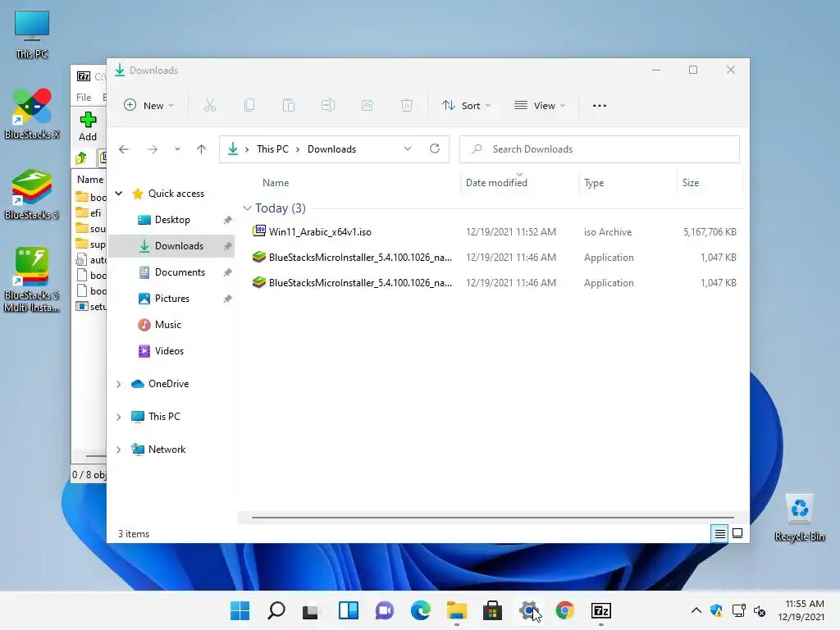Open Task View on taskbar

[x=312, y=610]
